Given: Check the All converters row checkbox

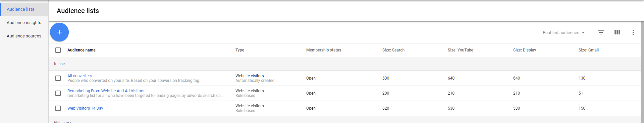Looking at the screenshot, I should coord(58,78).
